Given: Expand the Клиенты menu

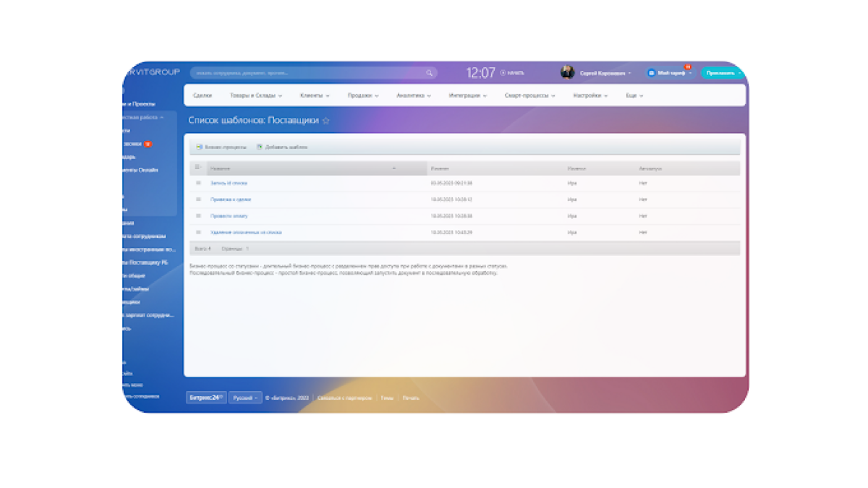Looking at the screenshot, I should point(315,95).
